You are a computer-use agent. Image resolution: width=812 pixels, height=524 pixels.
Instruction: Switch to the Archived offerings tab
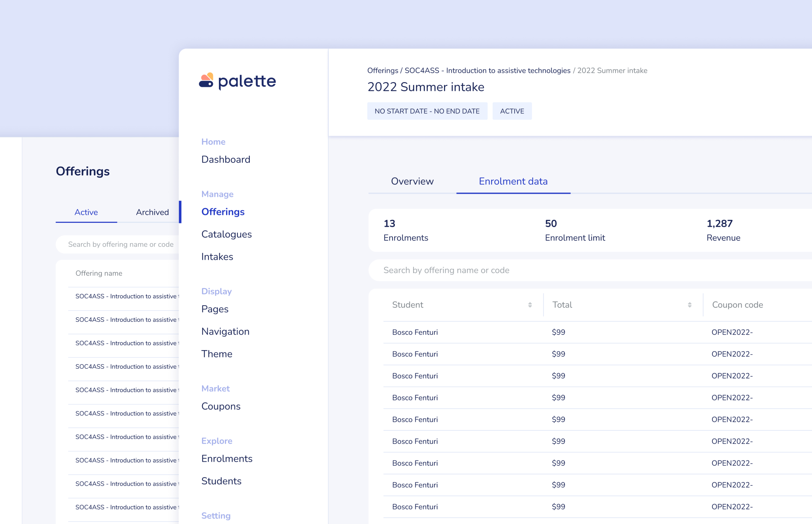click(152, 212)
